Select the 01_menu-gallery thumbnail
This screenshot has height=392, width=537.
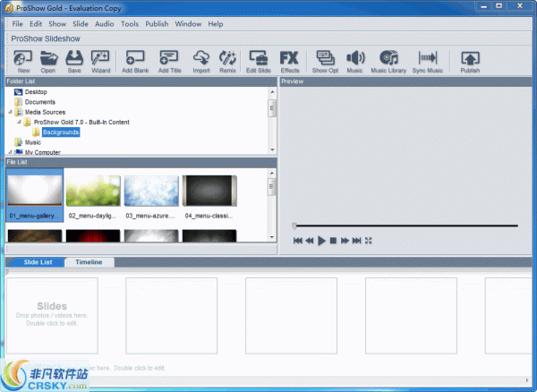coord(35,195)
